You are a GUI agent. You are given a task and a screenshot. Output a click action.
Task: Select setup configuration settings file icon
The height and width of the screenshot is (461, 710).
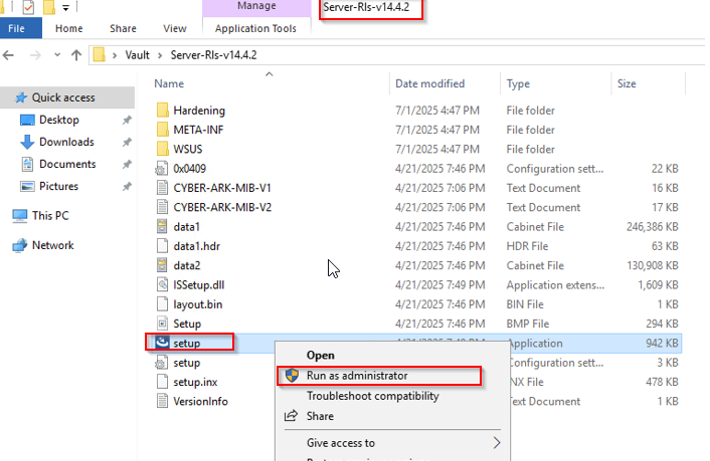162,363
